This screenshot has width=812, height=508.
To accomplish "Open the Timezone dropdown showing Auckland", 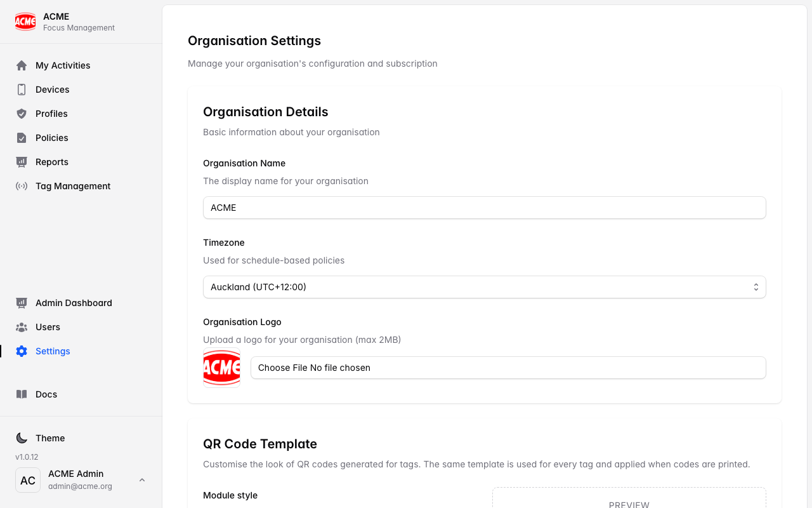I will pos(485,287).
